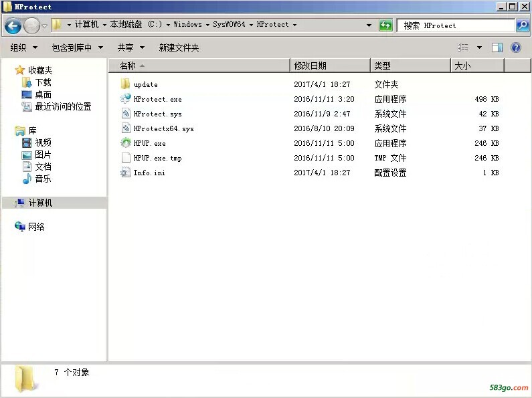
Task: Select Windows in the address breadcrumb
Action: [187, 24]
